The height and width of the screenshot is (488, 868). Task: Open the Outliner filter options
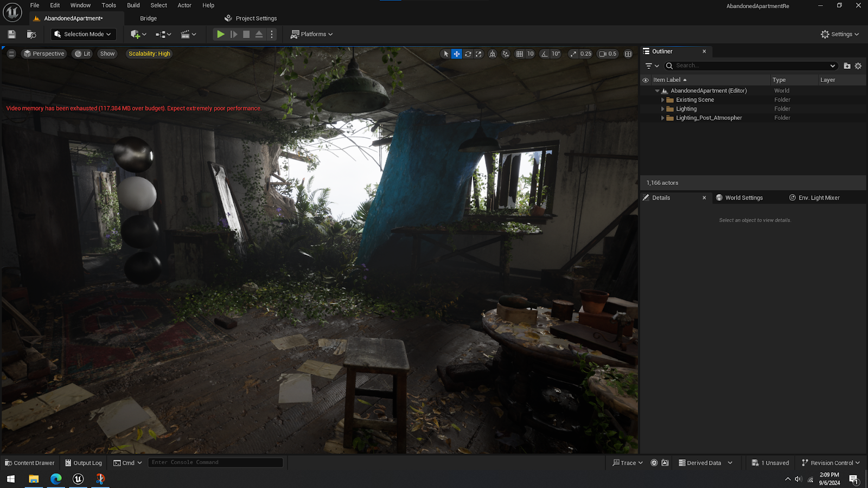(652, 66)
